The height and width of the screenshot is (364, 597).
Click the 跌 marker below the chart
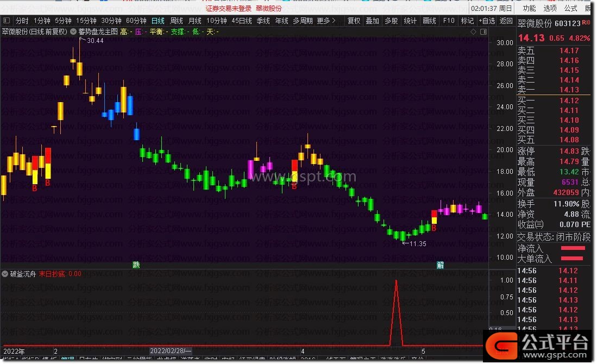point(136,265)
